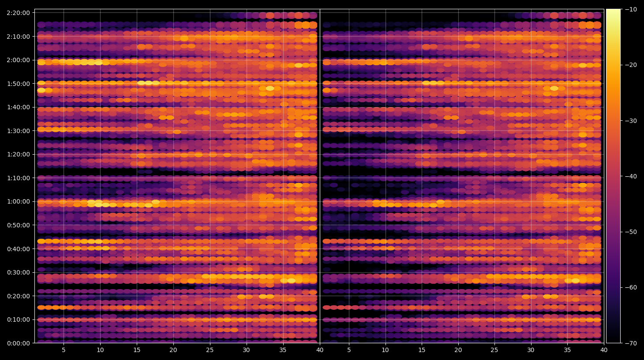The image size is (644, 360).
Task: Click the 2:20:00 time label
Action: (19, 13)
